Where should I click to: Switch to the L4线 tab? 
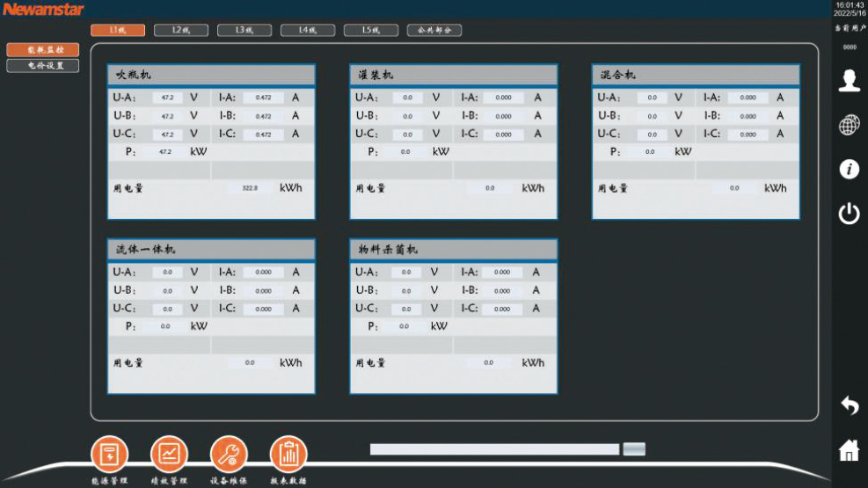click(x=308, y=30)
